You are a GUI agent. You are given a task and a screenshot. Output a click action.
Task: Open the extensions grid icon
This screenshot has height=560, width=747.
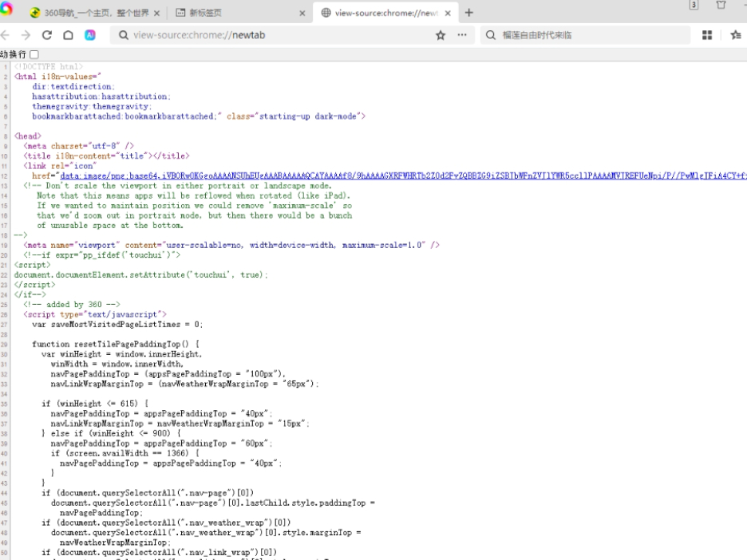tap(707, 35)
